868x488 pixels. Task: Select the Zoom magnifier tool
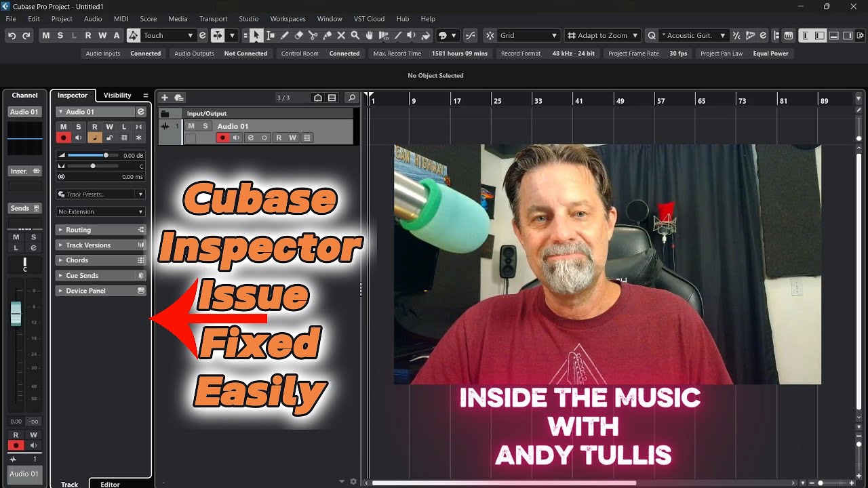point(355,35)
